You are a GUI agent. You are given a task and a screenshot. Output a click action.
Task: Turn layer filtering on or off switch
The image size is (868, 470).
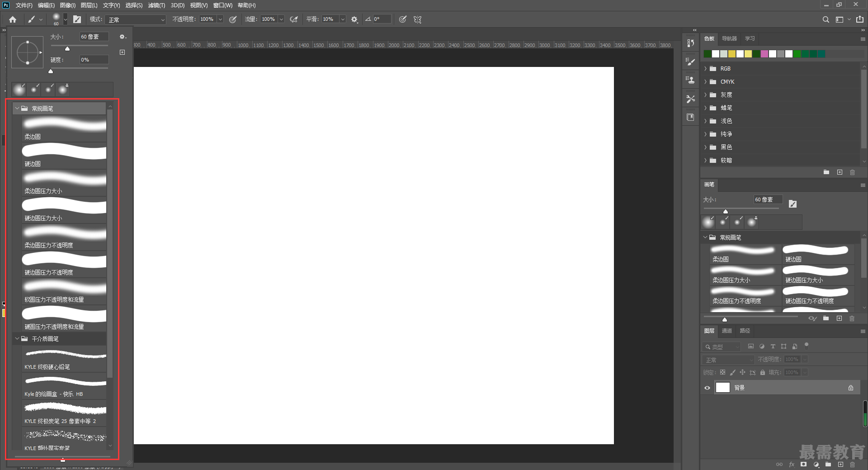point(806,346)
